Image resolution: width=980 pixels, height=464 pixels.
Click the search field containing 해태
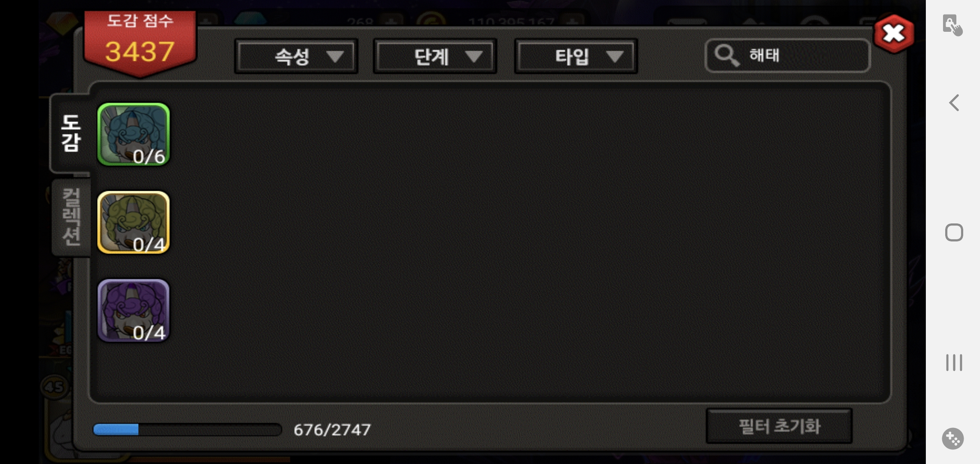(x=787, y=56)
